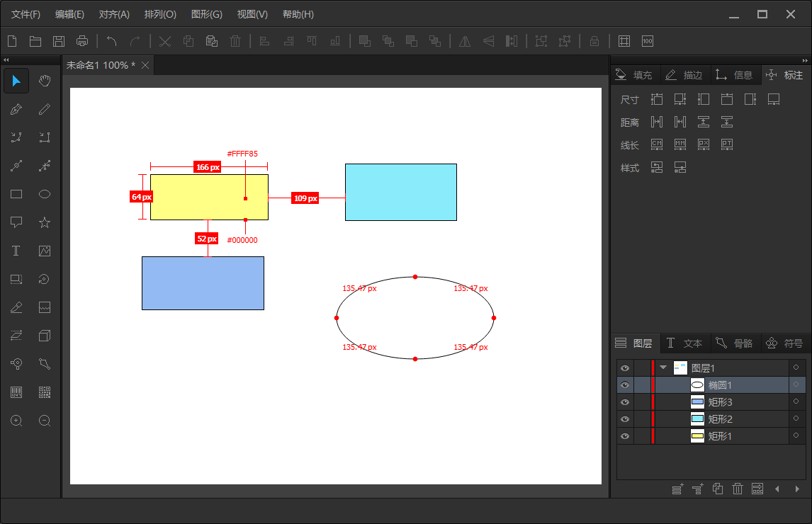
Task: Hide the 矩形1 layer
Action: [x=624, y=436]
